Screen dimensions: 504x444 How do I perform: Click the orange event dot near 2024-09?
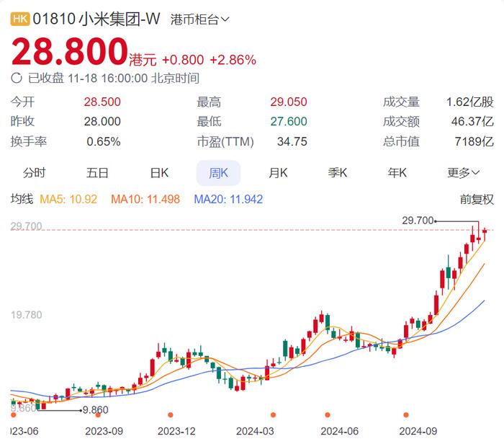pyautogui.click(x=406, y=414)
